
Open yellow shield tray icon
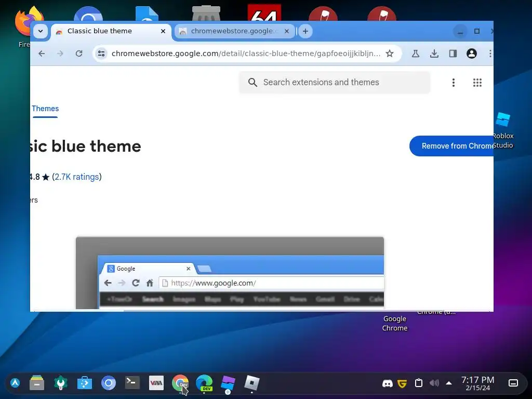tap(403, 383)
